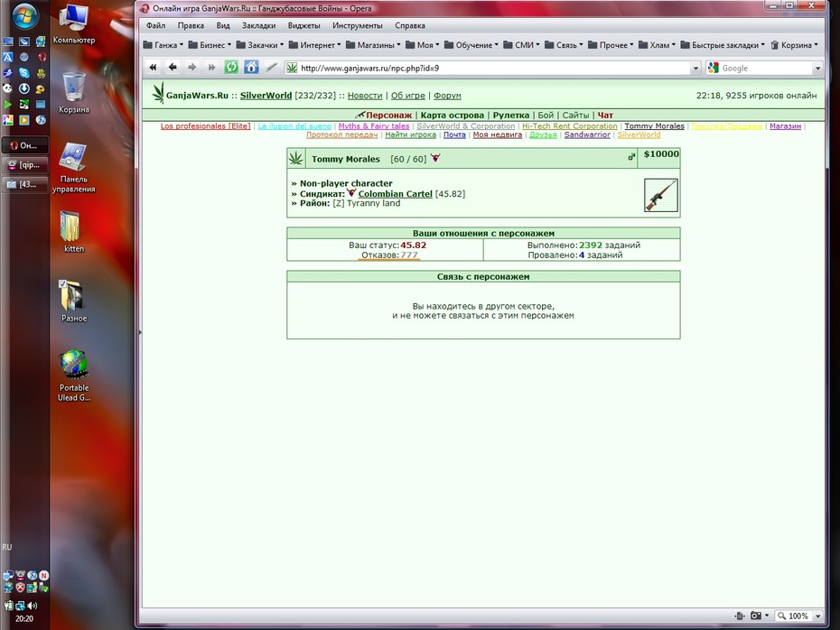Viewport: 840px width, 630px height.
Task: Go back with the back arrow
Action: pyautogui.click(x=173, y=68)
